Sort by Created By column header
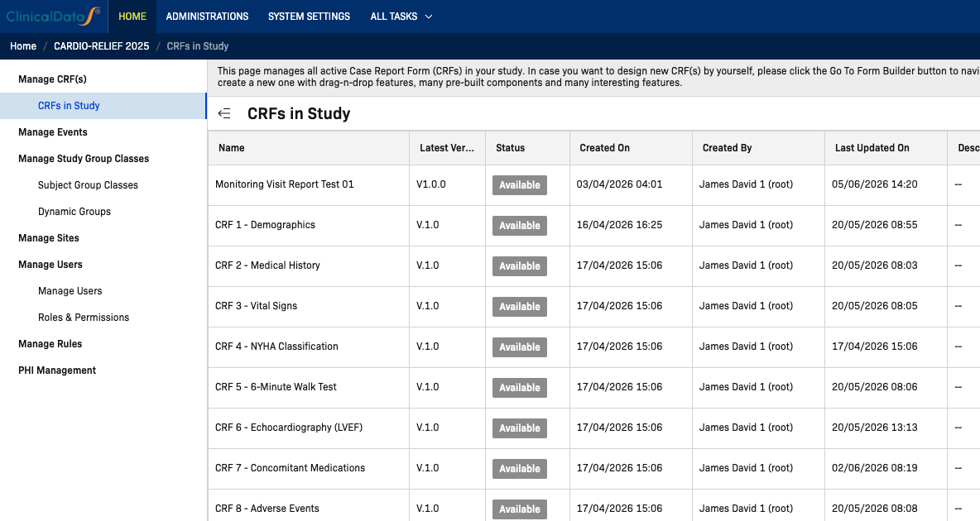The width and height of the screenshot is (980, 521). point(759,148)
